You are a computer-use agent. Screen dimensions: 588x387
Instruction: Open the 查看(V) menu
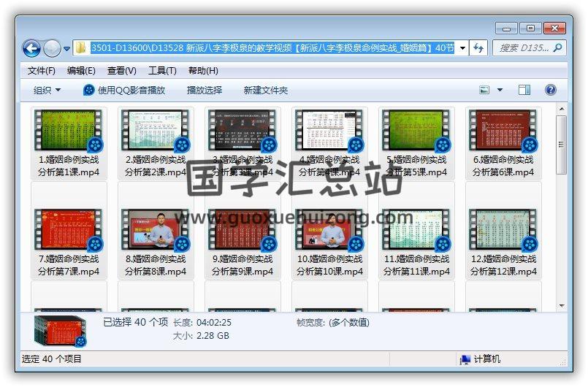[x=121, y=71]
